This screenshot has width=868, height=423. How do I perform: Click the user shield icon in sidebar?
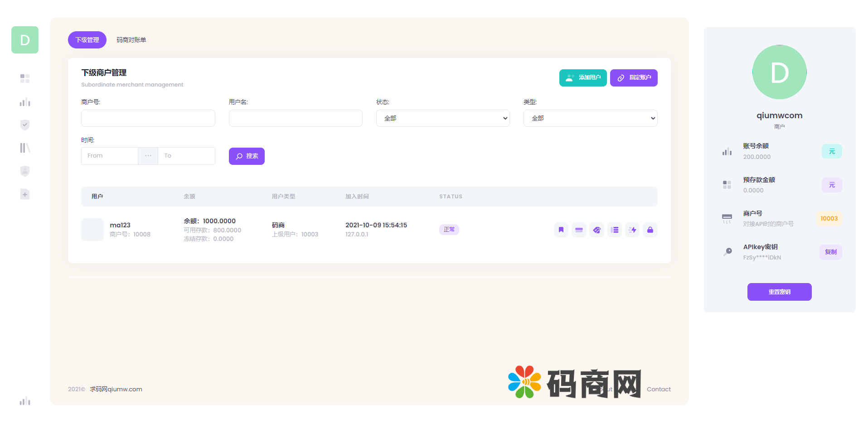[25, 171]
